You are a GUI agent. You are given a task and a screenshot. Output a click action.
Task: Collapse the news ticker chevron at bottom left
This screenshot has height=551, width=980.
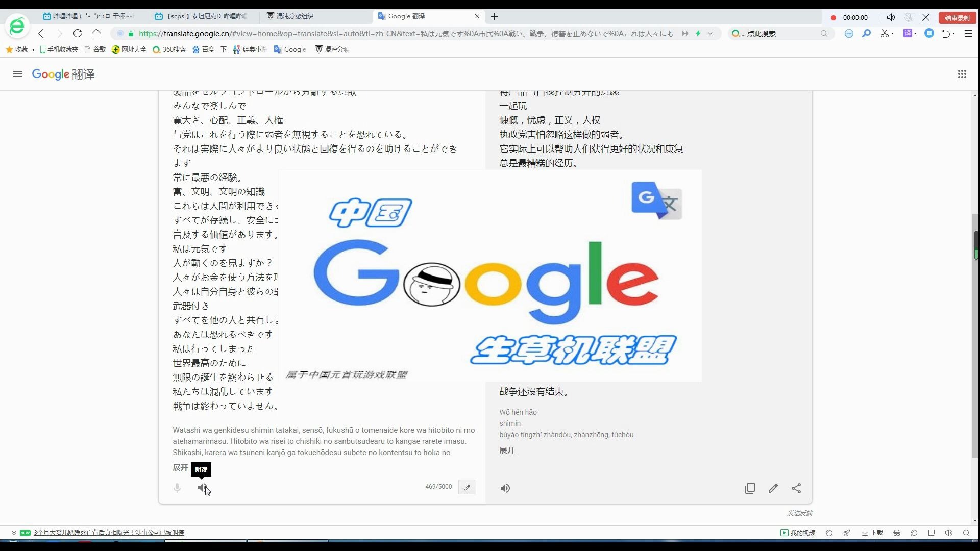point(14,533)
